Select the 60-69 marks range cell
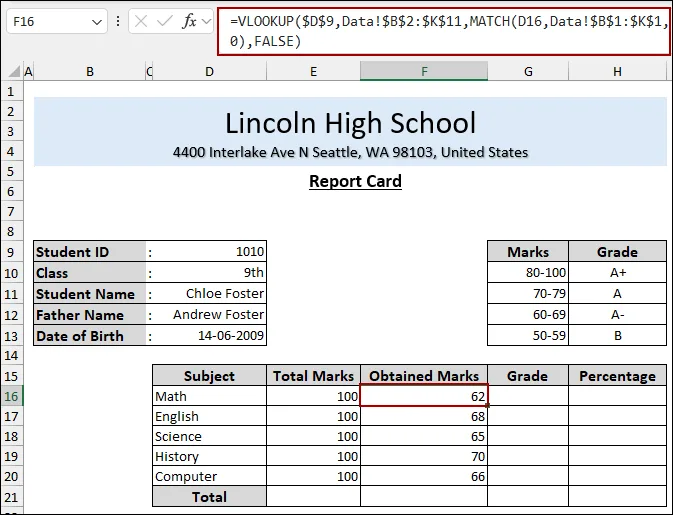The height and width of the screenshot is (515, 673). coord(528,315)
